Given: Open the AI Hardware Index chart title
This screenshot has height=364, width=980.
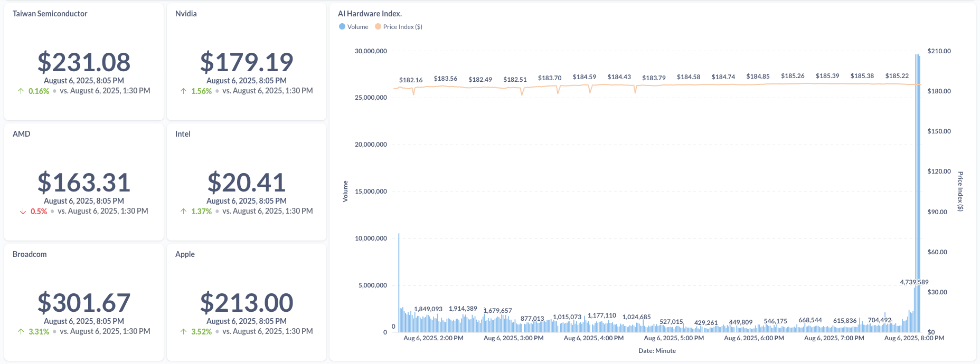Looking at the screenshot, I should [x=370, y=14].
